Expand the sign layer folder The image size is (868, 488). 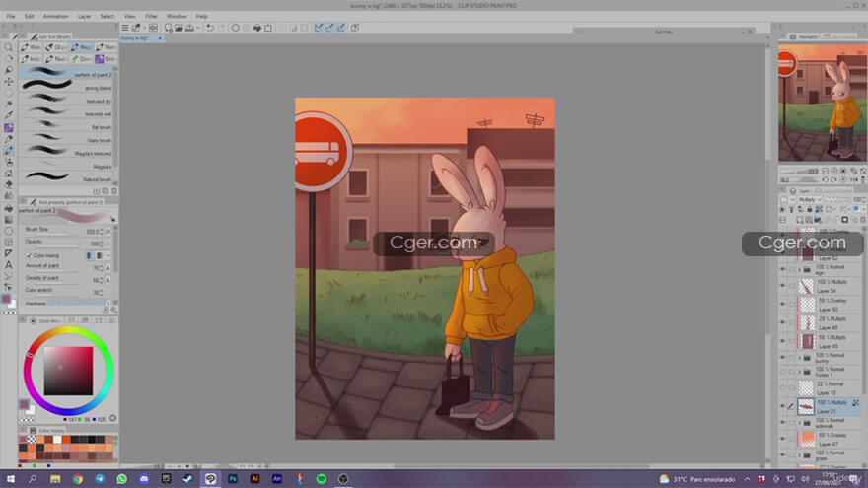click(x=799, y=269)
